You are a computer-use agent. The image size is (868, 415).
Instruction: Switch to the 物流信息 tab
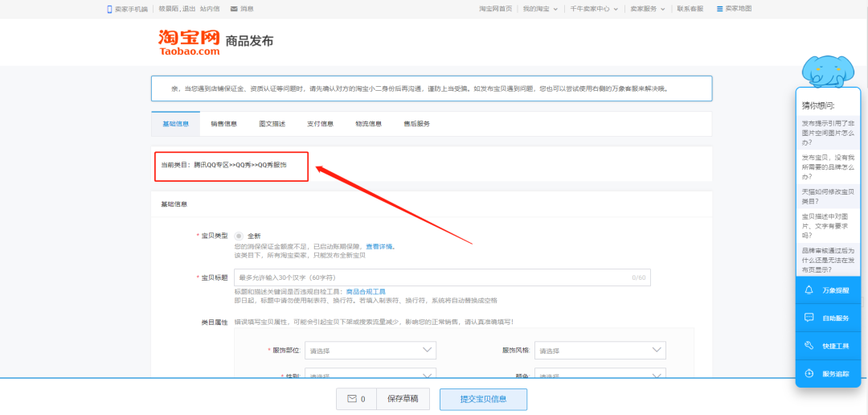coord(368,124)
